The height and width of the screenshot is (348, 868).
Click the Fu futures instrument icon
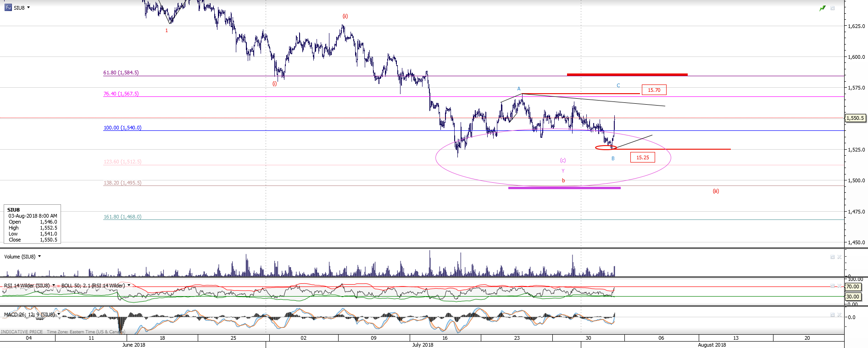[8, 7]
